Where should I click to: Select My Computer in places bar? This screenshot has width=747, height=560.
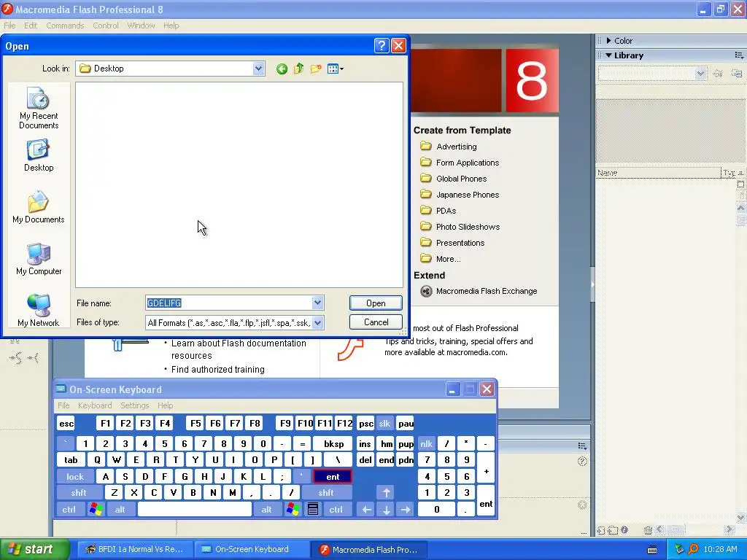pyautogui.click(x=39, y=259)
